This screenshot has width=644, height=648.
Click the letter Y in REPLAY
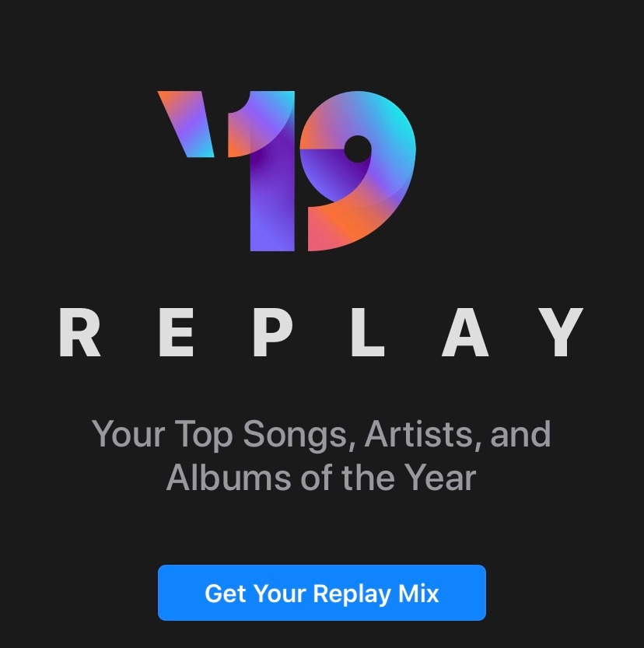(x=562, y=332)
